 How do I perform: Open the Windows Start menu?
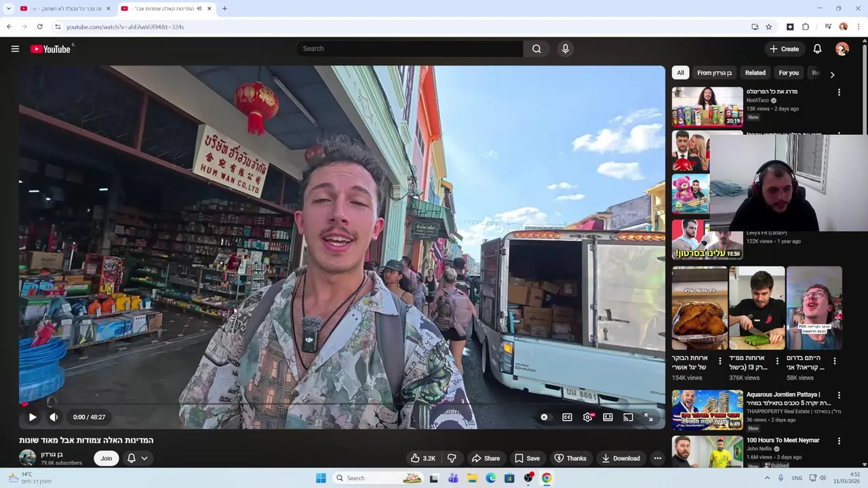point(321,478)
